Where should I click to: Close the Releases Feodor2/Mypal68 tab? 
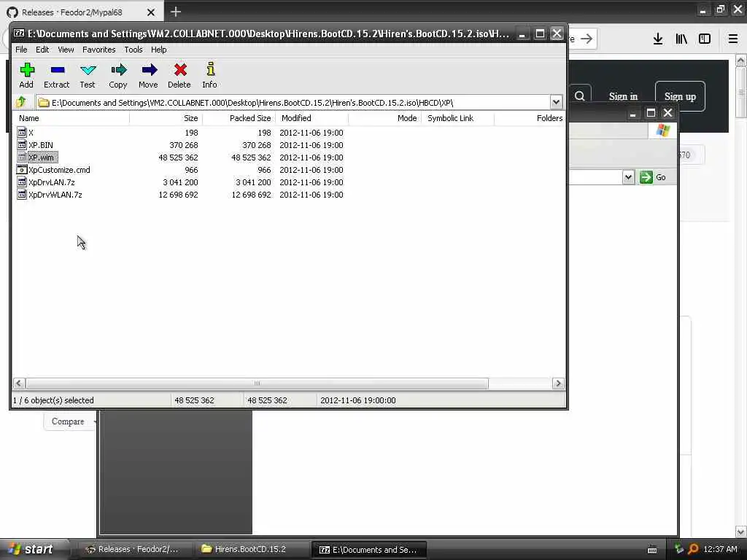coord(151,12)
